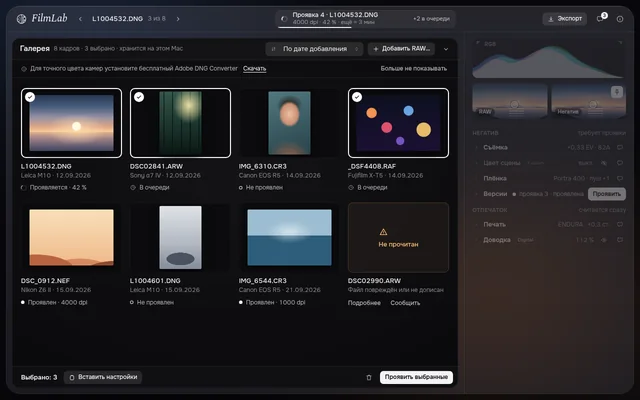
Task: Expand the Плёнка section
Action: (476, 178)
